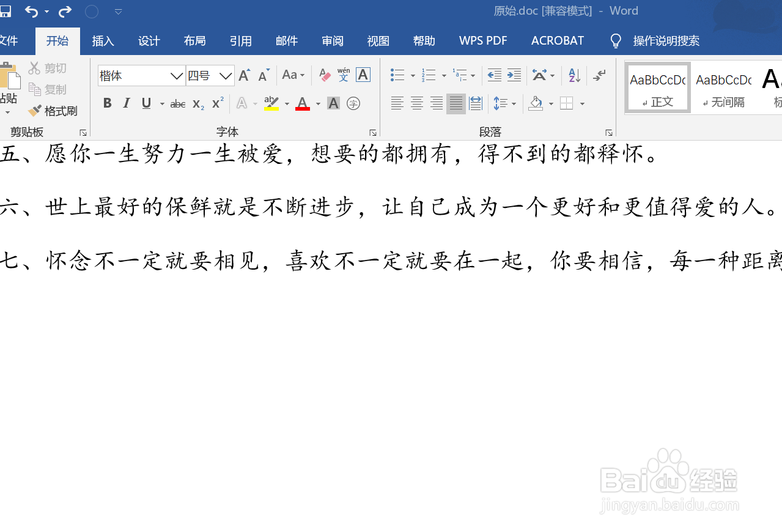
Task: Click the 剪切 cut command
Action: (x=48, y=67)
